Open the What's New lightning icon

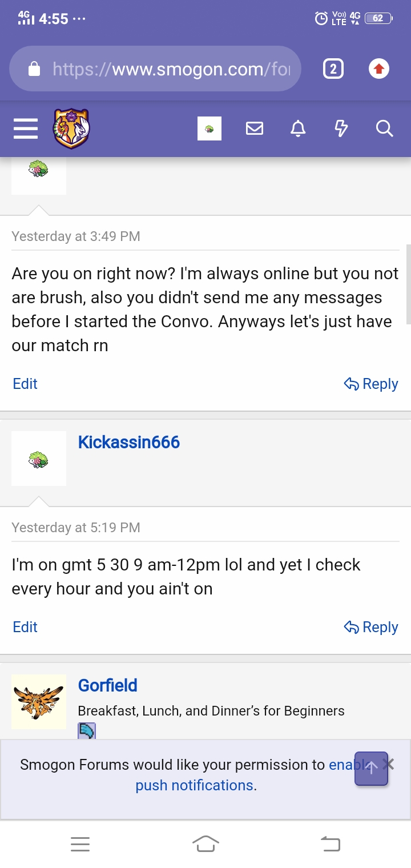click(341, 129)
